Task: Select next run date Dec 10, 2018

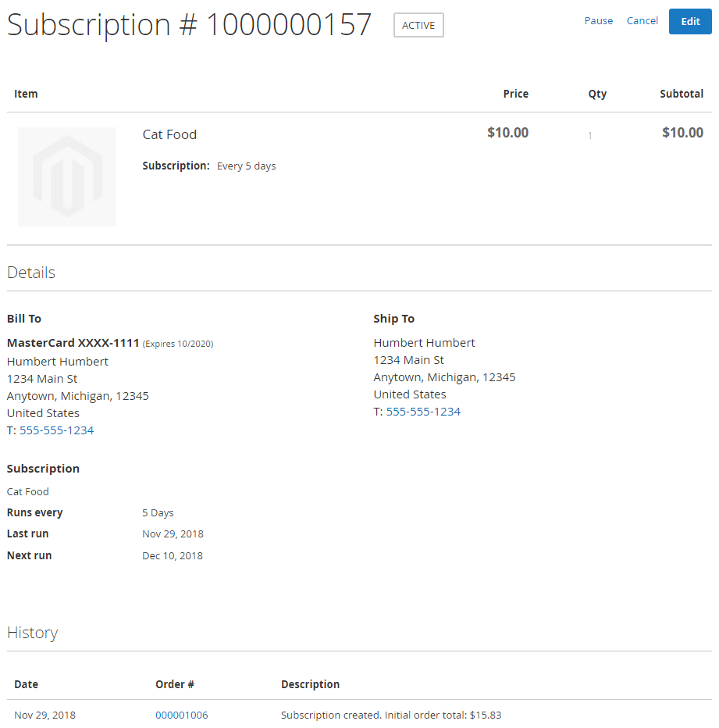Action: coord(173,556)
